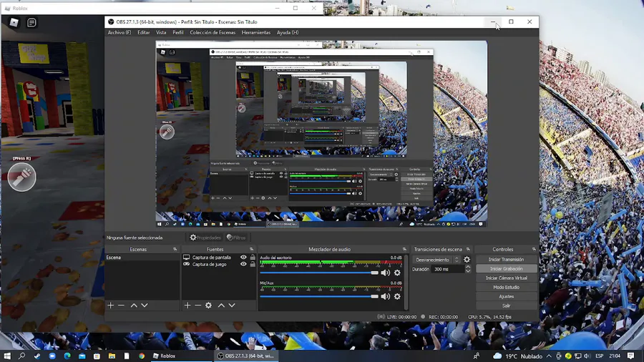Open the Perfil menu
644x362 pixels.
click(x=178, y=32)
